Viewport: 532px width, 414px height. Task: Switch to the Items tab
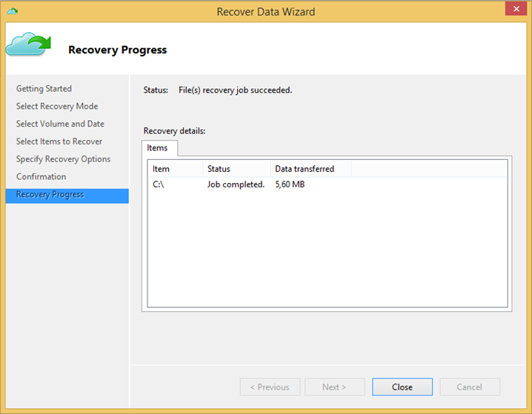(x=157, y=148)
